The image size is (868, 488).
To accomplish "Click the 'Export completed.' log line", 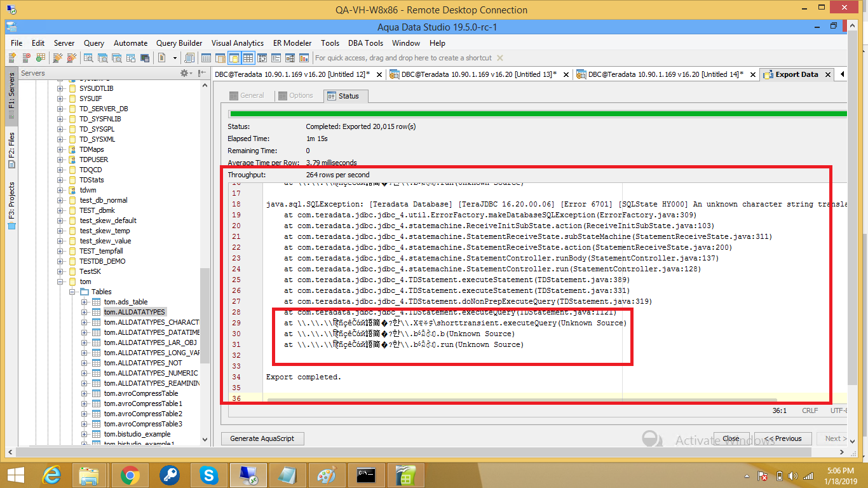I will pos(304,377).
